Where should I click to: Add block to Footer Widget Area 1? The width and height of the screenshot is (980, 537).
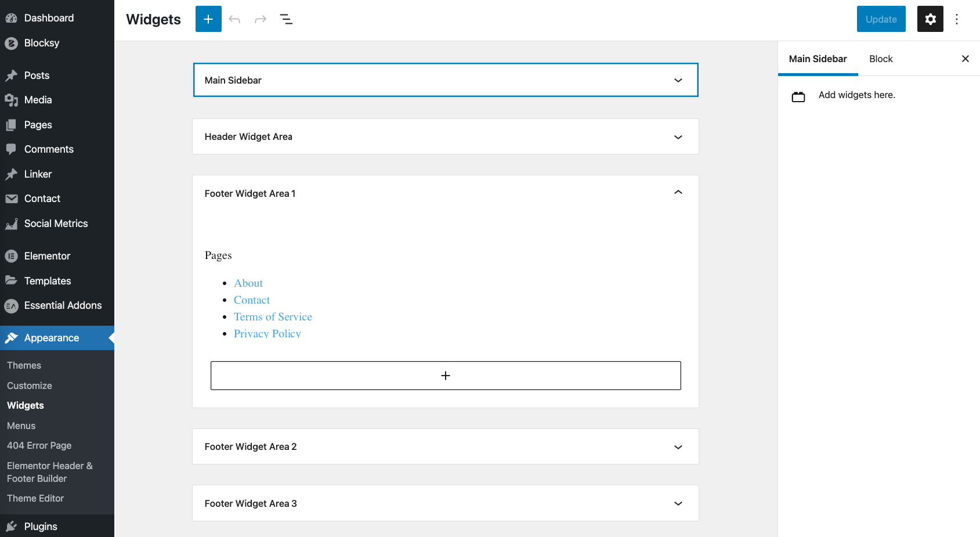[446, 376]
